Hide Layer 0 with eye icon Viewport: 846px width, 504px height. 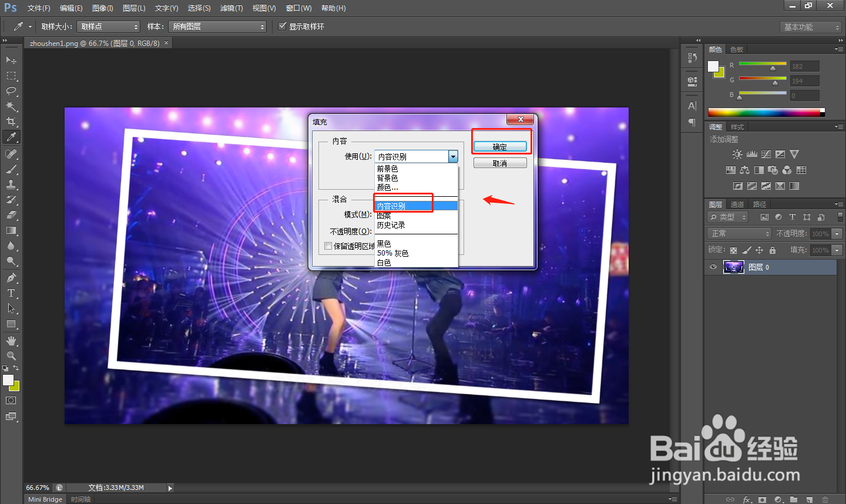[x=713, y=267]
